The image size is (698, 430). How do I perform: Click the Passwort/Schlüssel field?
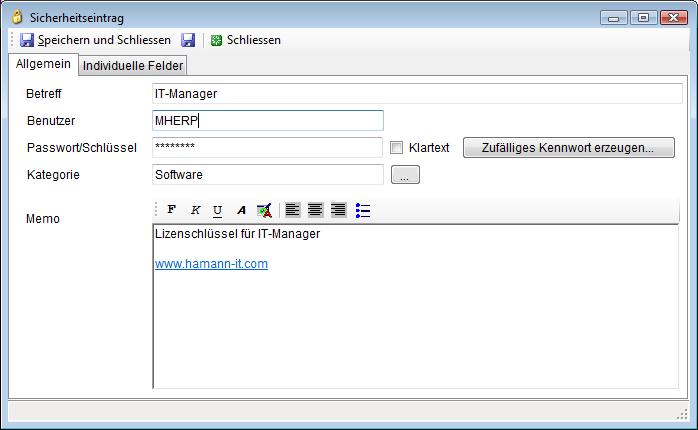tap(267, 148)
